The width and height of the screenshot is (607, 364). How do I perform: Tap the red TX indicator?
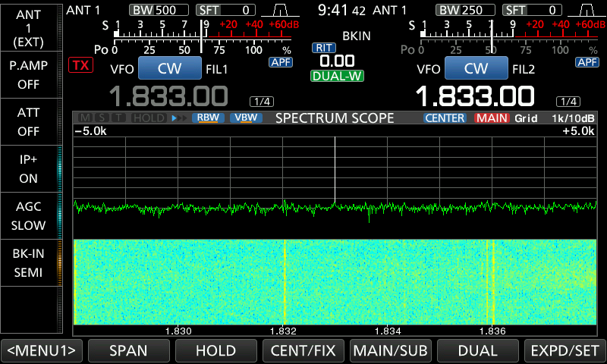coord(81,65)
